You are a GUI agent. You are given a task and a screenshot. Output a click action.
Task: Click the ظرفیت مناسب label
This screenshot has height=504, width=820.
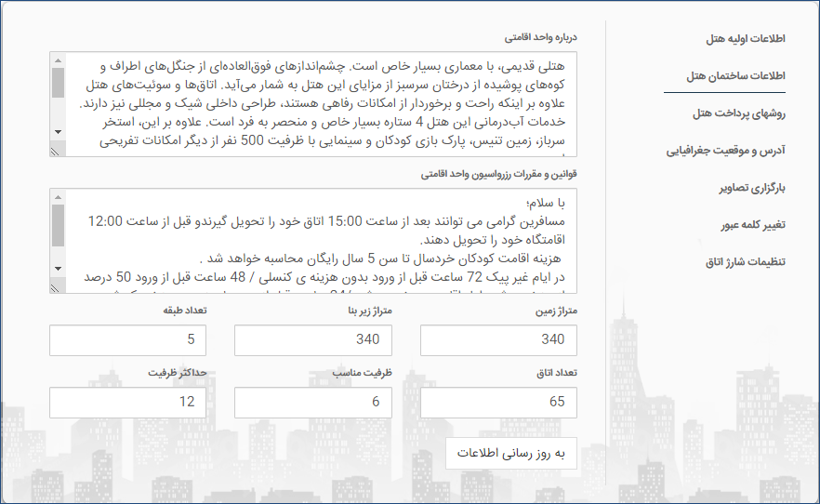(362, 373)
